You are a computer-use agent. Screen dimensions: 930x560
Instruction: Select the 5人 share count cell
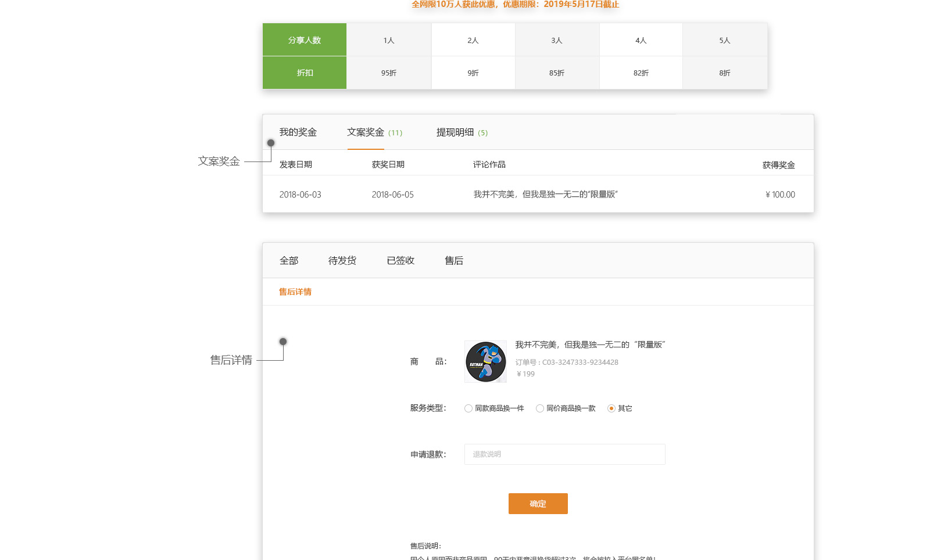[x=724, y=40]
